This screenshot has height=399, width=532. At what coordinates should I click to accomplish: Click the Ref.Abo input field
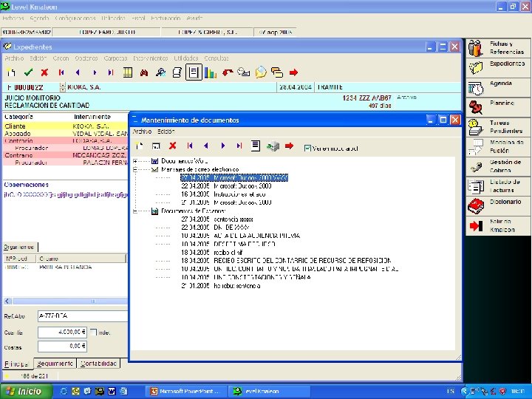point(83,316)
